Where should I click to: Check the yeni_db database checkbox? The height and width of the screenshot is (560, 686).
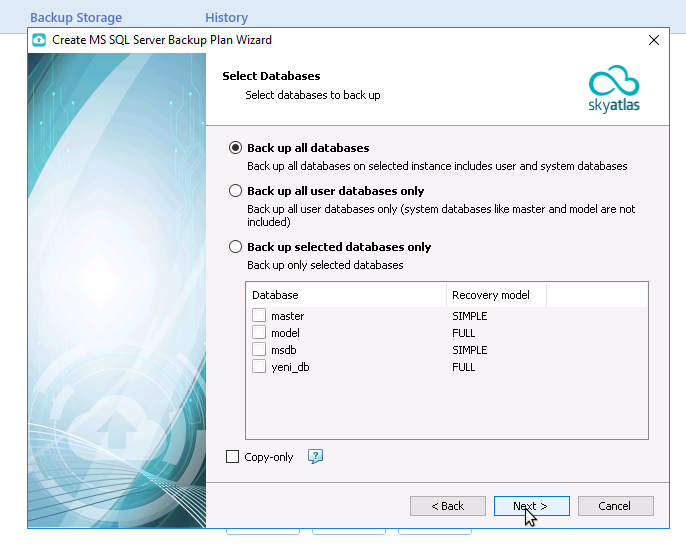tap(259, 366)
